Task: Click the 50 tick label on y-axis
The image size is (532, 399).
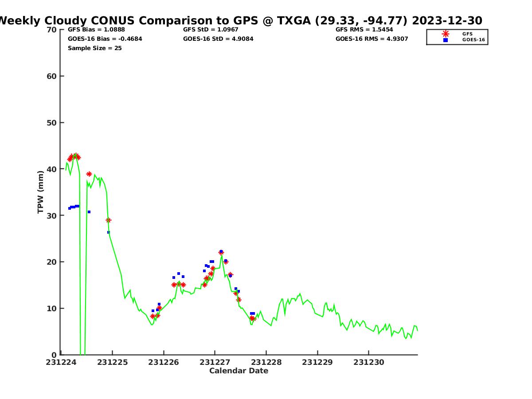Action: [x=51, y=123]
